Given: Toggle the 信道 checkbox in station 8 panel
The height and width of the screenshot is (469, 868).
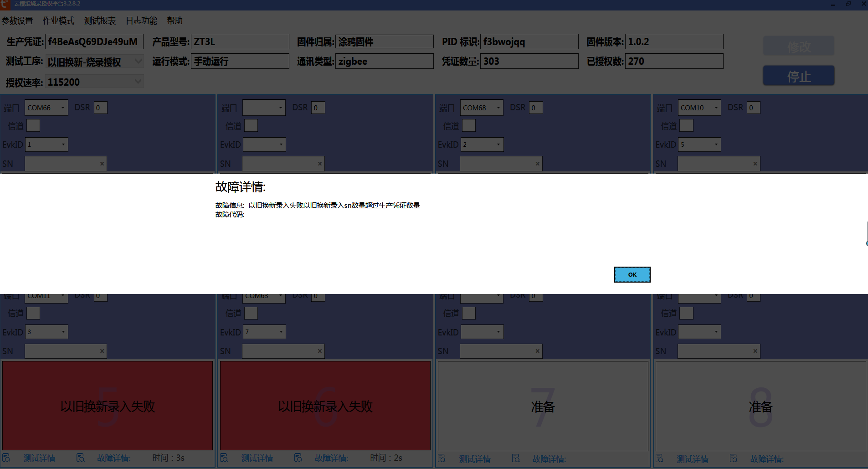Looking at the screenshot, I should 687,313.
